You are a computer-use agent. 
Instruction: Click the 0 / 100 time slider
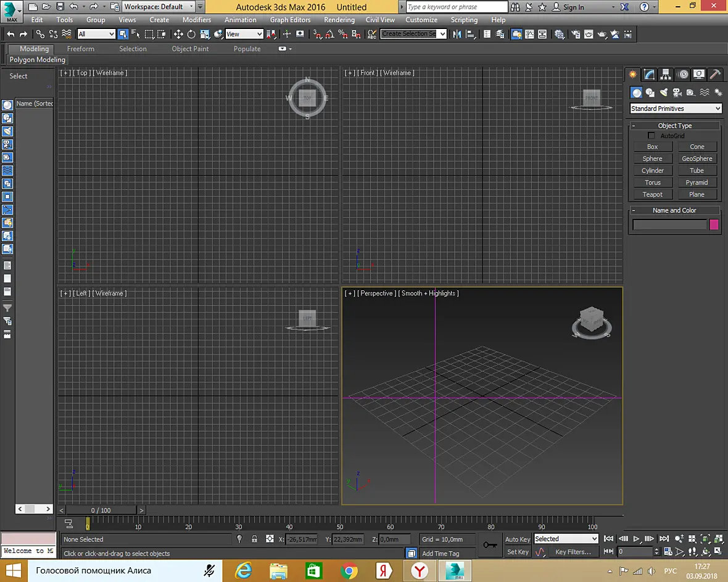click(101, 510)
